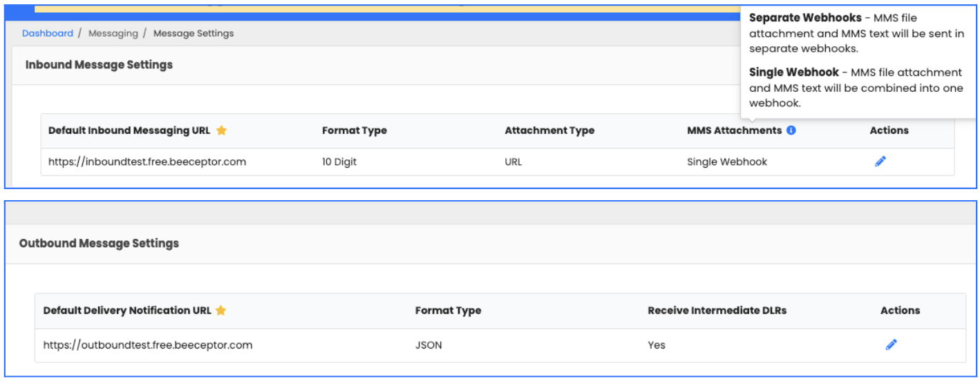The image size is (980, 381).
Task: Select the Single Webhook table value
Action: click(727, 162)
